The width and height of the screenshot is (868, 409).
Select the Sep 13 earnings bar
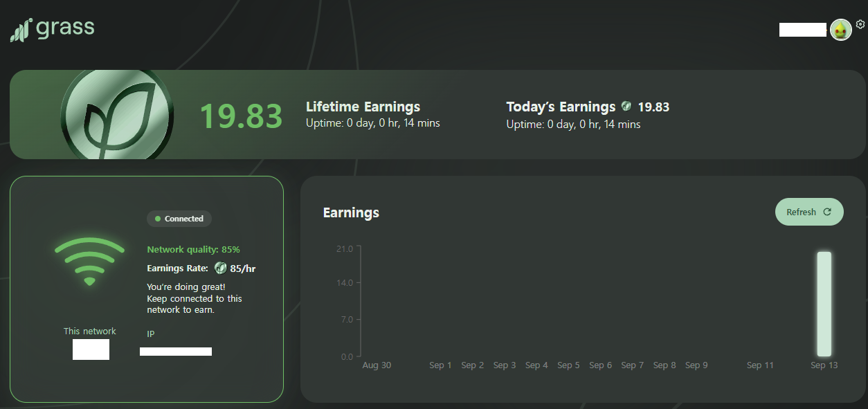[x=824, y=304]
